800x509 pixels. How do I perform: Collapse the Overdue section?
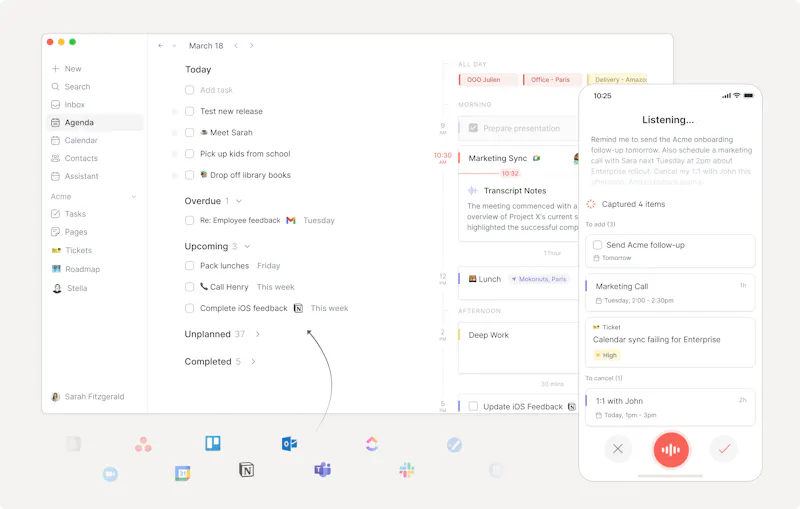pos(239,201)
